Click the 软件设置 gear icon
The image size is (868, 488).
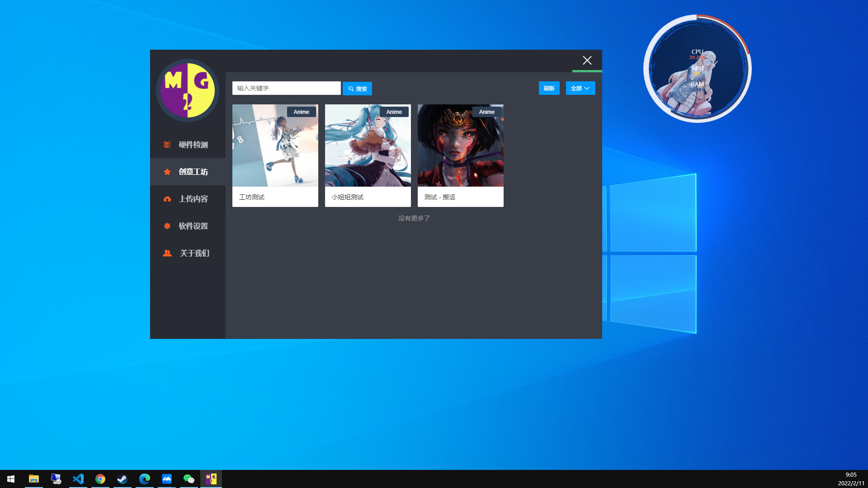(167, 226)
